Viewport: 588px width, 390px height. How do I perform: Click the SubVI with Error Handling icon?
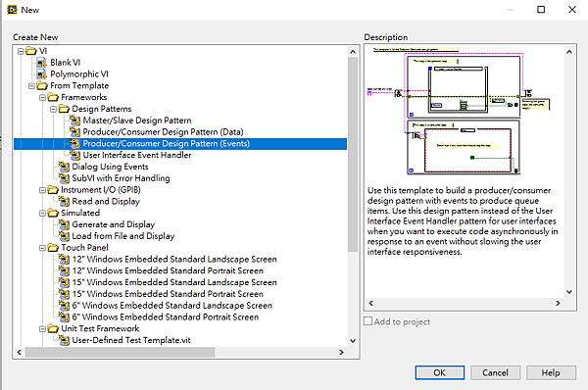point(64,178)
